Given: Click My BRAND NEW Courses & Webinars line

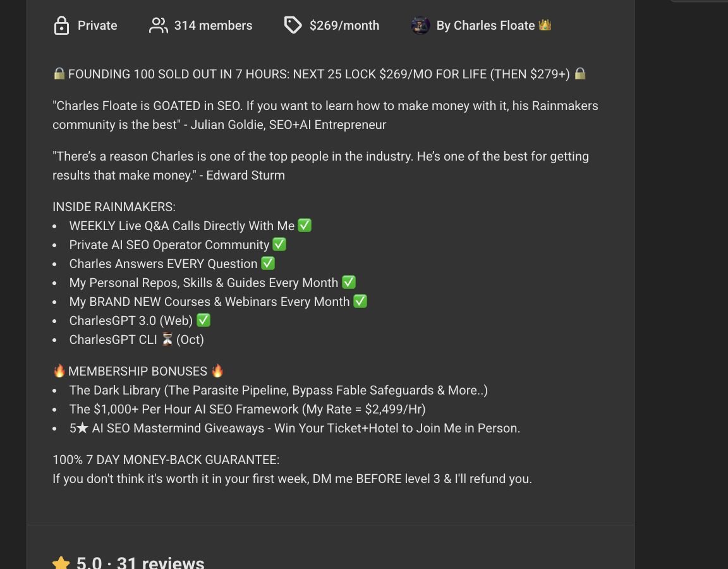Looking at the screenshot, I should pos(209,302).
